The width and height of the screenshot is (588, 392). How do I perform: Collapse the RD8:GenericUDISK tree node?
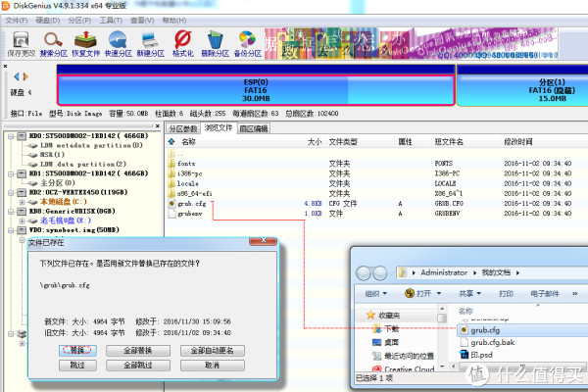tap(11, 212)
